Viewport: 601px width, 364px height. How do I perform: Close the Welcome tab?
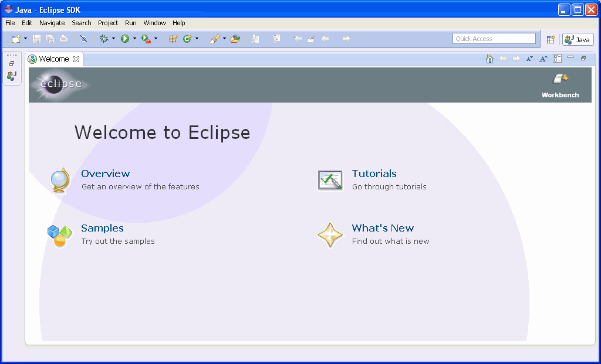(76, 59)
